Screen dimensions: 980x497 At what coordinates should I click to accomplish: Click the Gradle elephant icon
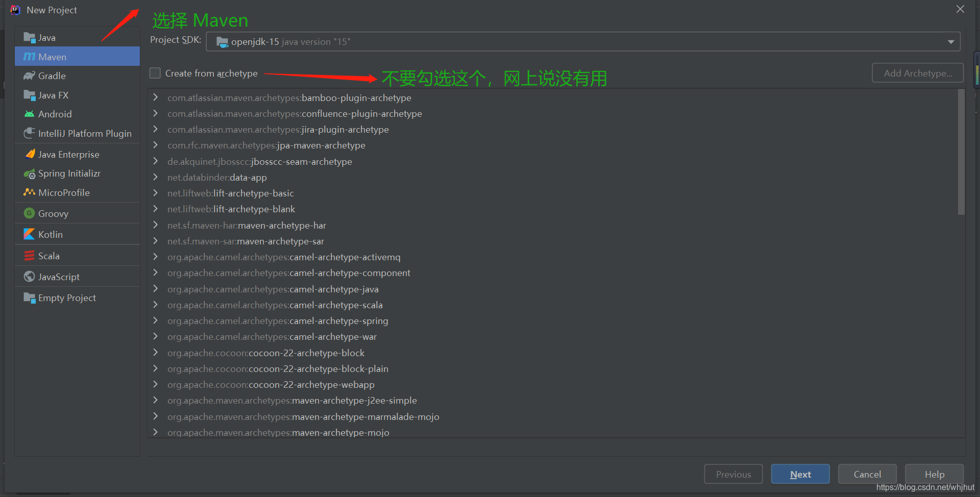click(x=29, y=76)
